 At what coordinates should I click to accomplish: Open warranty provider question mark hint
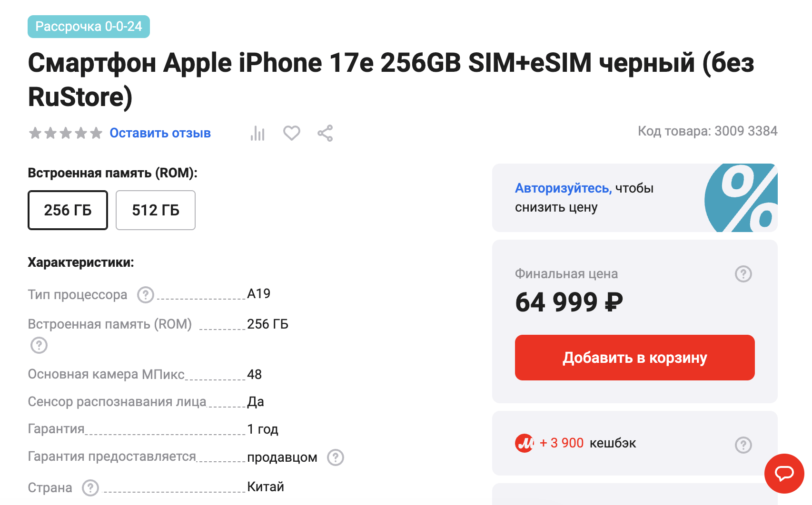pos(335,457)
